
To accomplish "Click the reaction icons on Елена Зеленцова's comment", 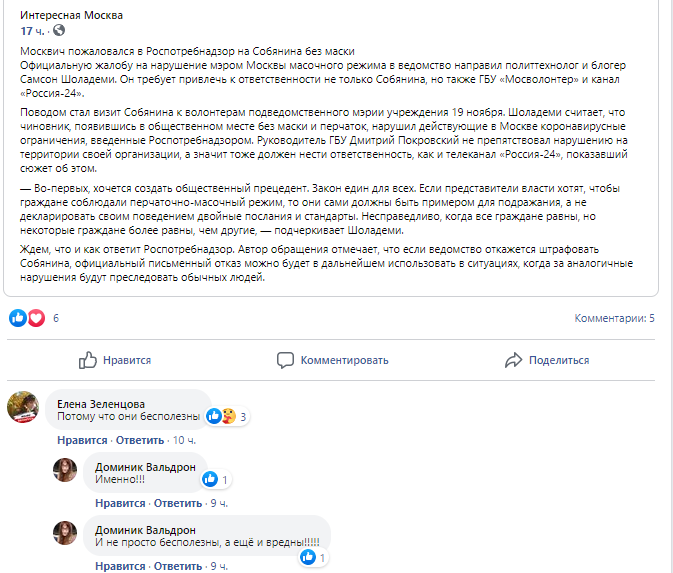I will pyautogui.click(x=221, y=416).
